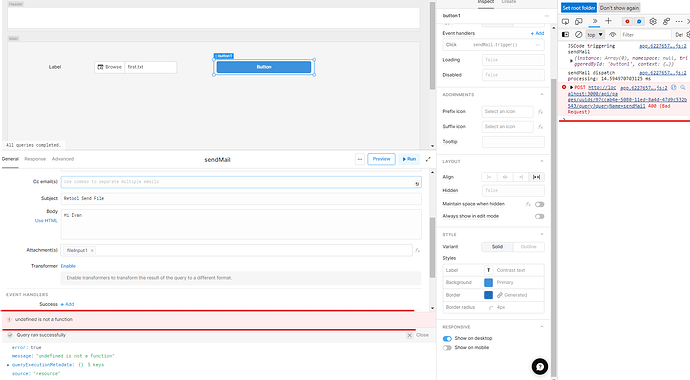Collapse the Responsive section

coord(542,327)
